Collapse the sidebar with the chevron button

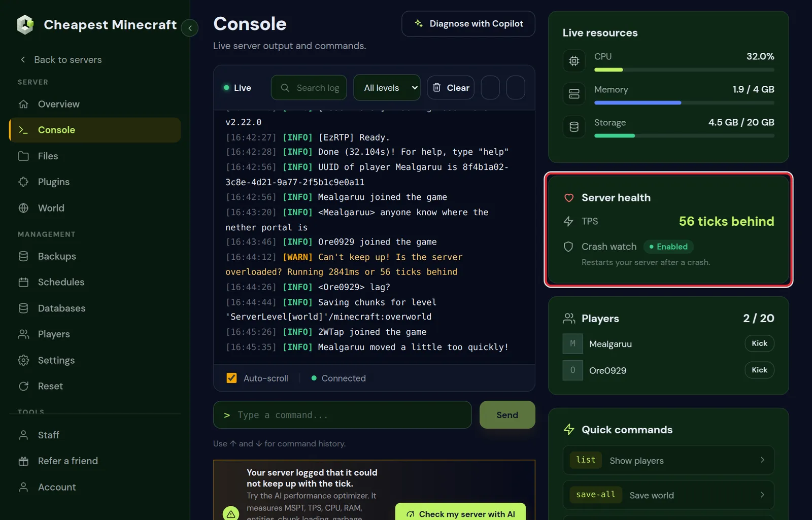[x=190, y=28]
